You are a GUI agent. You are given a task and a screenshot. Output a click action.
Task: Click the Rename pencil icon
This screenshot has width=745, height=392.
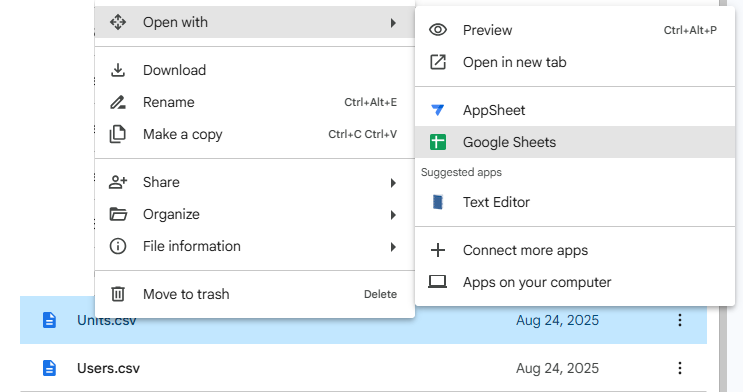point(118,102)
